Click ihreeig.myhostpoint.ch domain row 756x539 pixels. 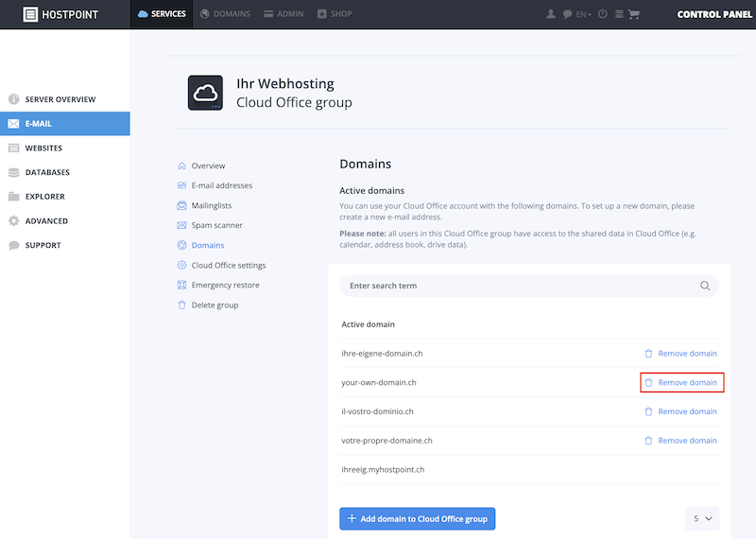coord(529,470)
